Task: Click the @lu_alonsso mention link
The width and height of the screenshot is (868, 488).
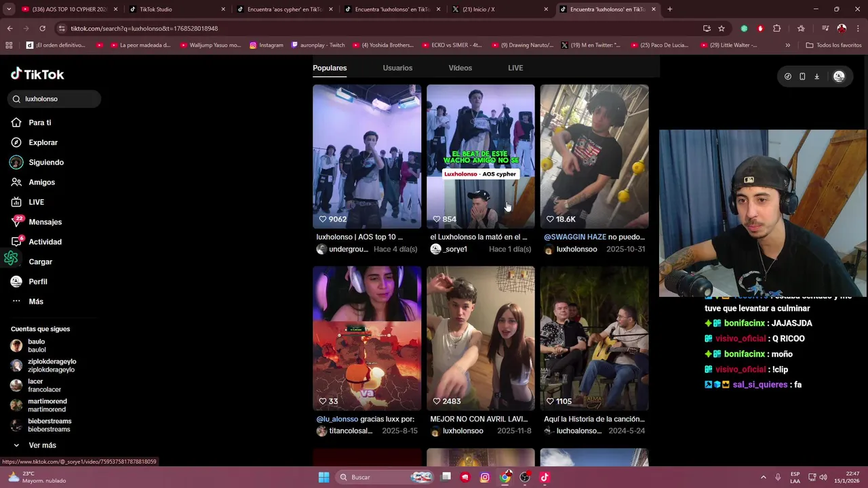Action: click(x=337, y=419)
